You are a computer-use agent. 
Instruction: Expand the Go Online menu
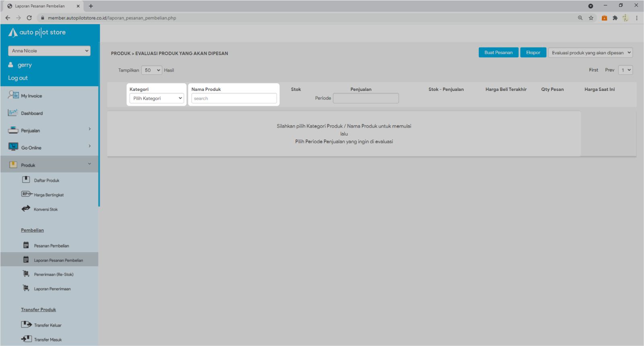point(49,148)
